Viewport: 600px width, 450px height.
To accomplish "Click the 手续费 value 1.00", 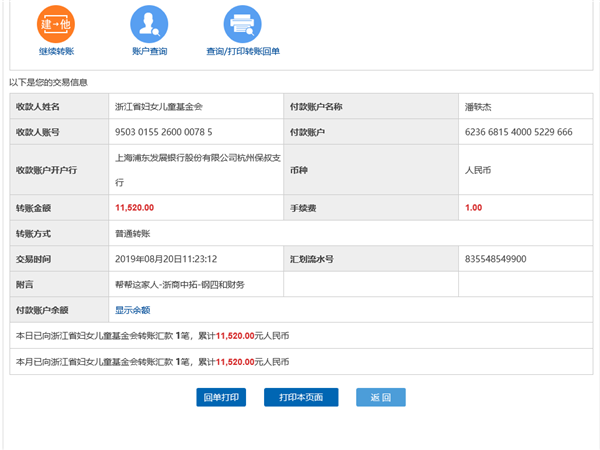I will tap(473, 207).
